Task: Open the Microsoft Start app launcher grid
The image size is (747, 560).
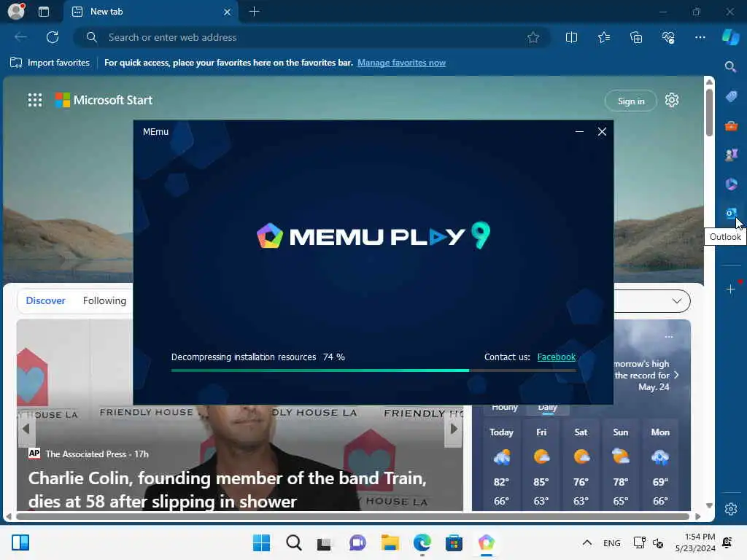Action: coord(35,100)
